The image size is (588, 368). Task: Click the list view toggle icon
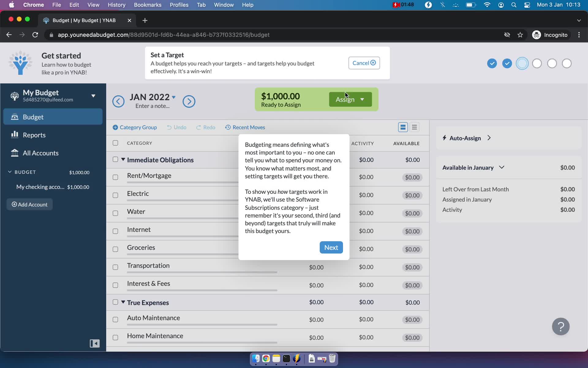click(414, 127)
